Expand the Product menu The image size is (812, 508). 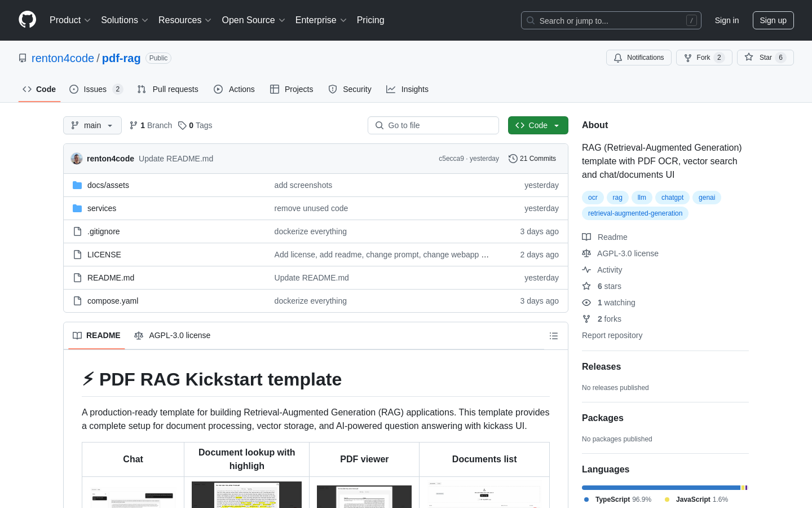pyautogui.click(x=70, y=20)
